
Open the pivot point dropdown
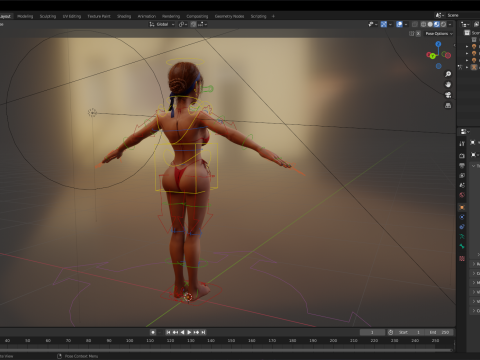[183, 24]
